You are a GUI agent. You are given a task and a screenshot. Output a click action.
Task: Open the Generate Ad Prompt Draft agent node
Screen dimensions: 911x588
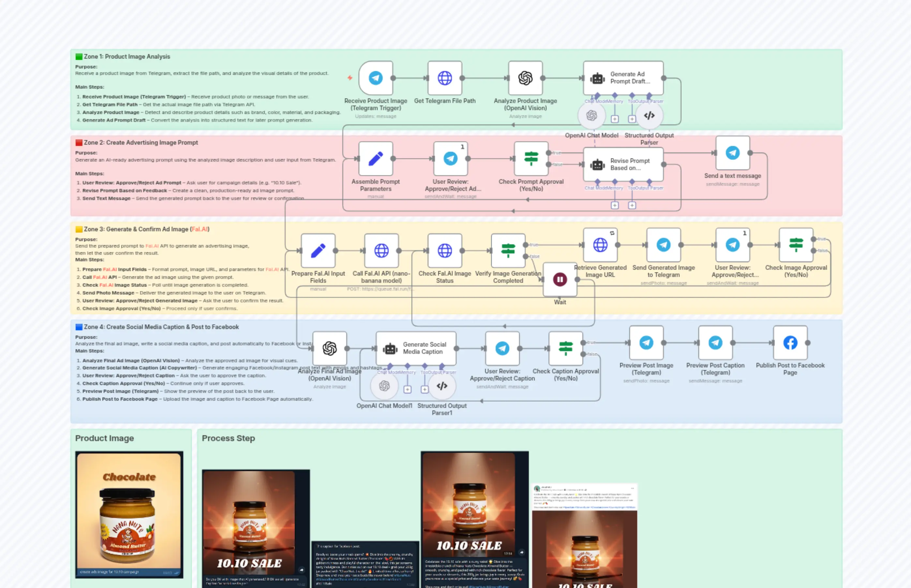(623, 78)
